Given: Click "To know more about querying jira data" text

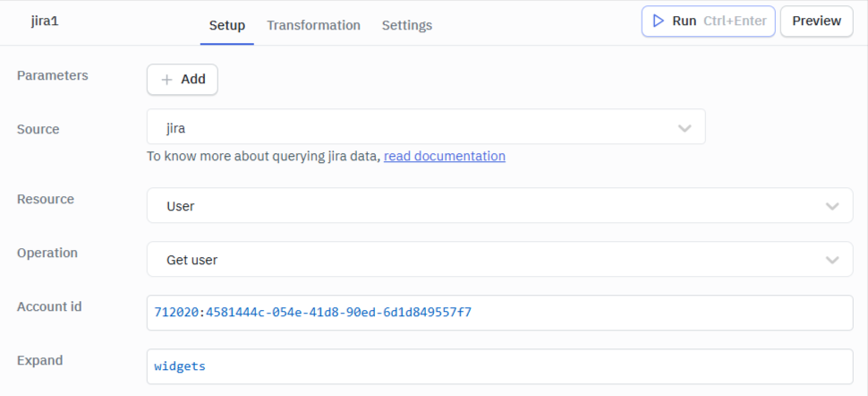Looking at the screenshot, I should [x=263, y=156].
